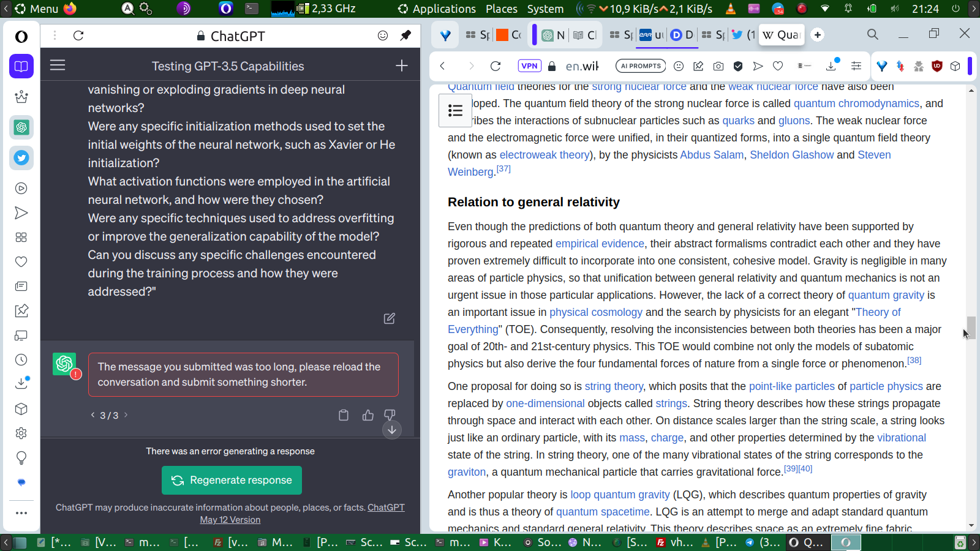This screenshot has height=551, width=980.
Task: Go back in the Wikipedia tab
Action: coord(443,66)
